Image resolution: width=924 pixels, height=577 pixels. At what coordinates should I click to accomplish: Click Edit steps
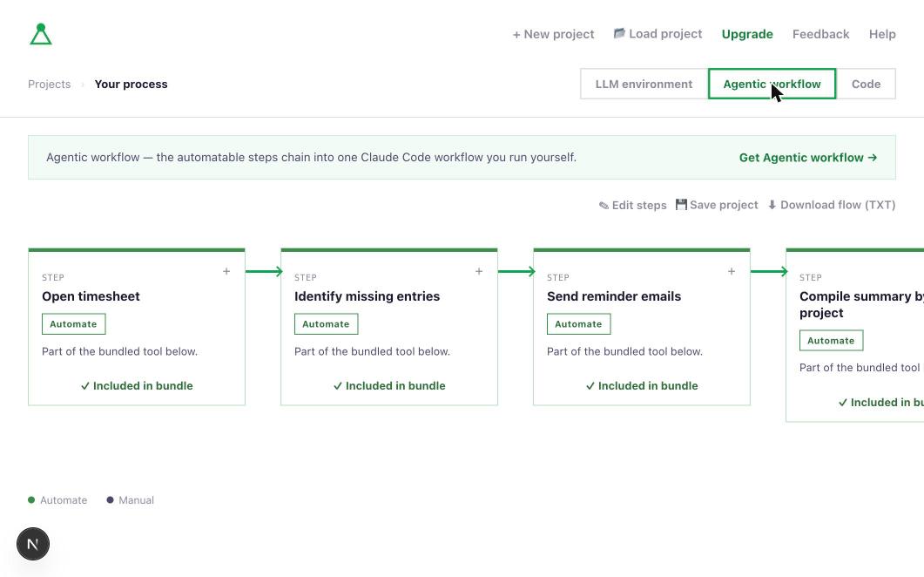(x=633, y=206)
